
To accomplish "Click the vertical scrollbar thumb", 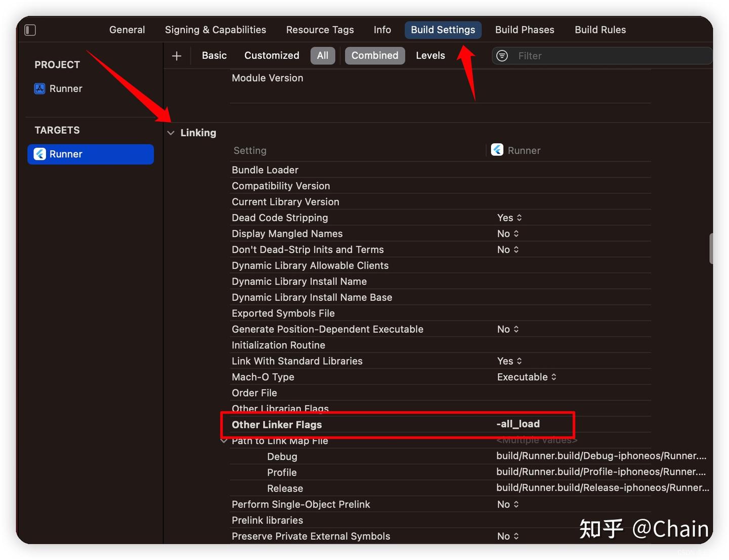I will point(711,249).
